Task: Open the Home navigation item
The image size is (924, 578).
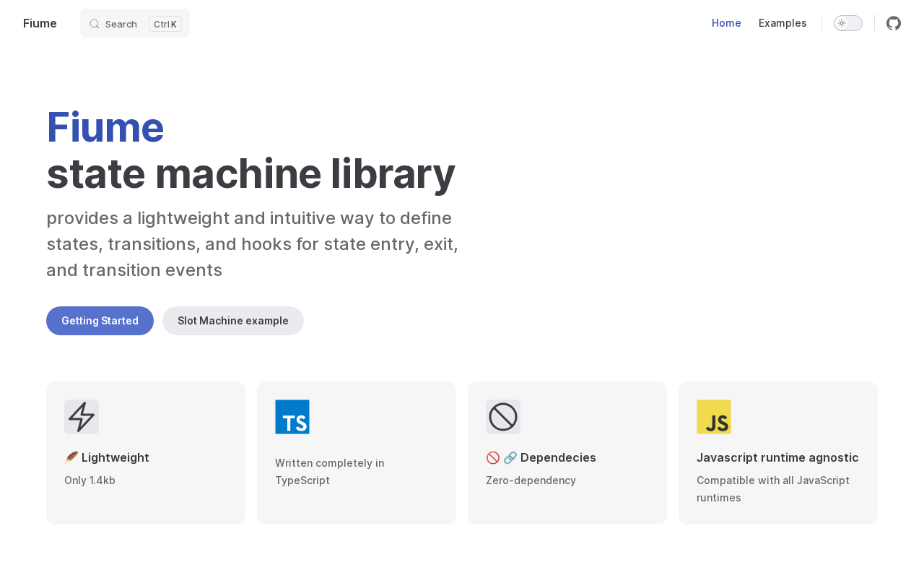Action: [726, 23]
